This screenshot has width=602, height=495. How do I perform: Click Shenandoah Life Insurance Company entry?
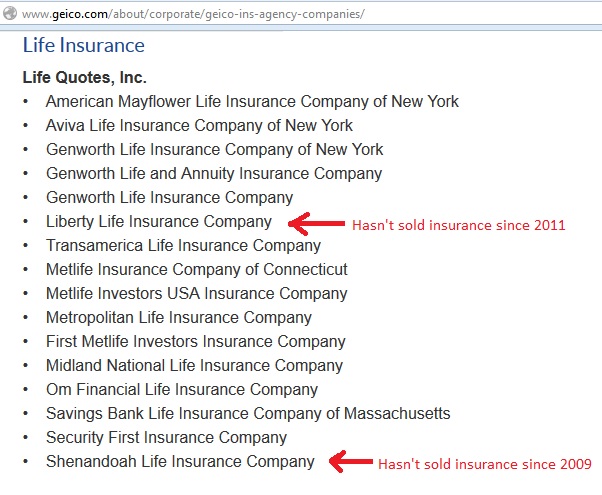pyautogui.click(x=180, y=462)
